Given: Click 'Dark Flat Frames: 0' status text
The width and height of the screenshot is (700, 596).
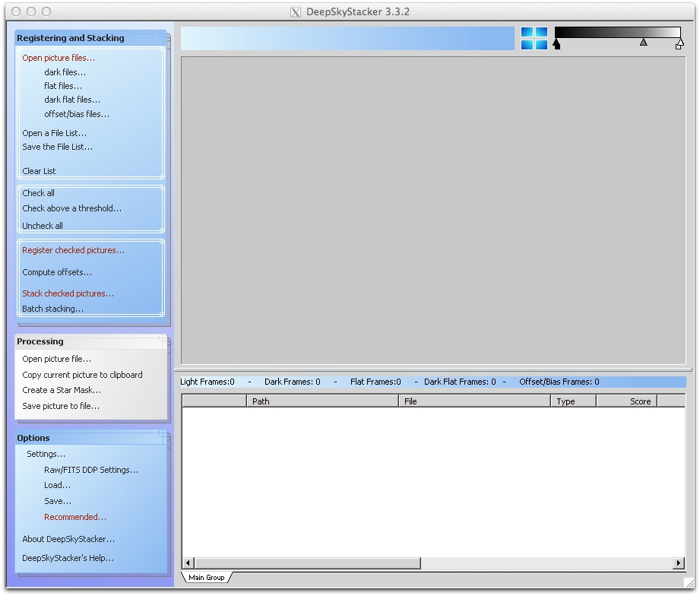Looking at the screenshot, I should click(x=460, y=382).
